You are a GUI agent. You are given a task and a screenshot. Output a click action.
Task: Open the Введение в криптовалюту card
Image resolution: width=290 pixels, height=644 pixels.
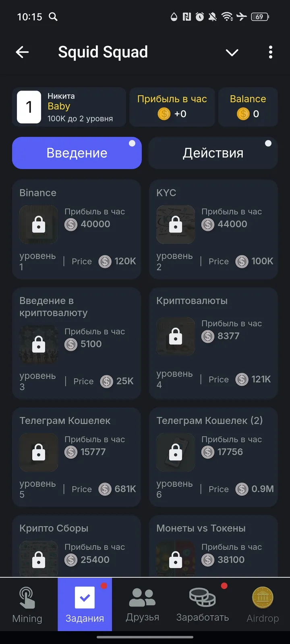tap(77, 343)
